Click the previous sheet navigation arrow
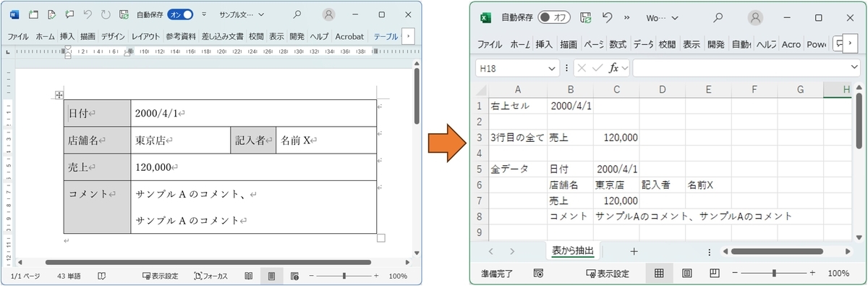The image size is (868, 286). [490, 251]
